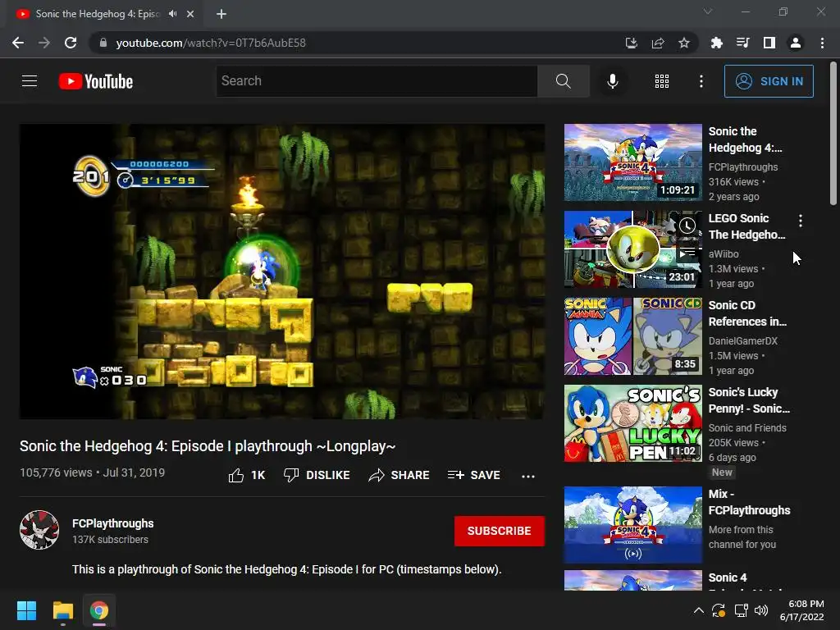Open YouTube settings three-dot menu
This screenshot has width=840, height=630.
[701, 81]
